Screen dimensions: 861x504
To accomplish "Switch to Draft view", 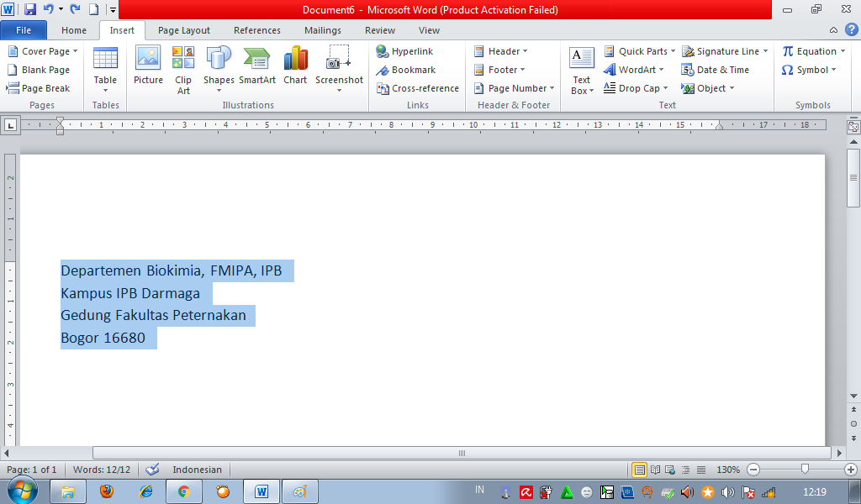I will click(x=700, y=470).
